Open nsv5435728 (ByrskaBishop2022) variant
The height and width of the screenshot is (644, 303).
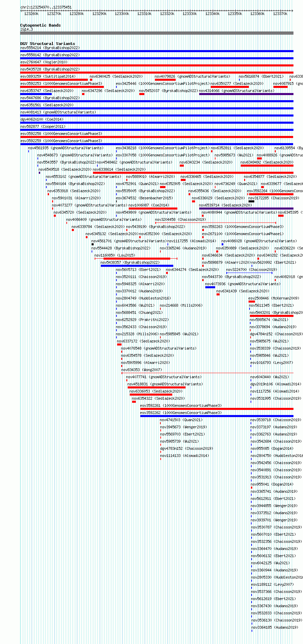pyautogui.click(x=50, y=70)
